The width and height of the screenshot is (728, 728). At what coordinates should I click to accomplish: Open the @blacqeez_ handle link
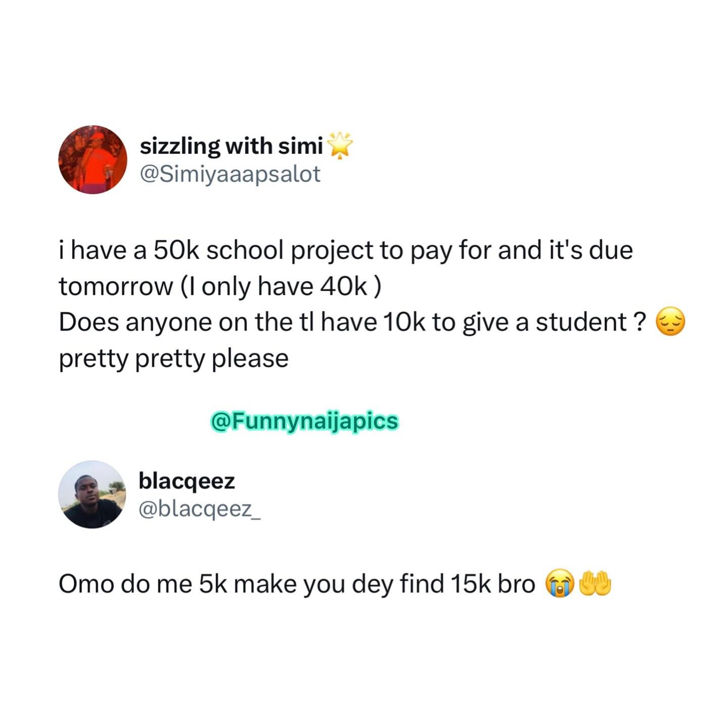pyautogui.click(x=200, y=510)
